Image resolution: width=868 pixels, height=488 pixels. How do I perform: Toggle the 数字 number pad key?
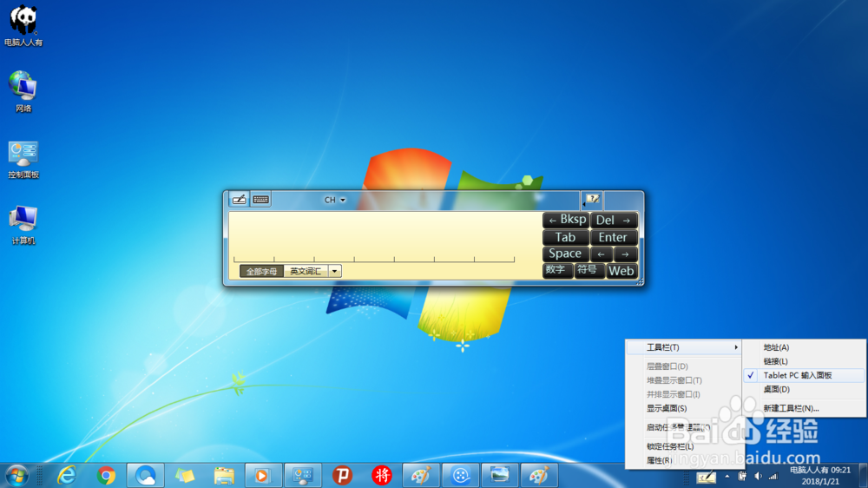point(557,270)
